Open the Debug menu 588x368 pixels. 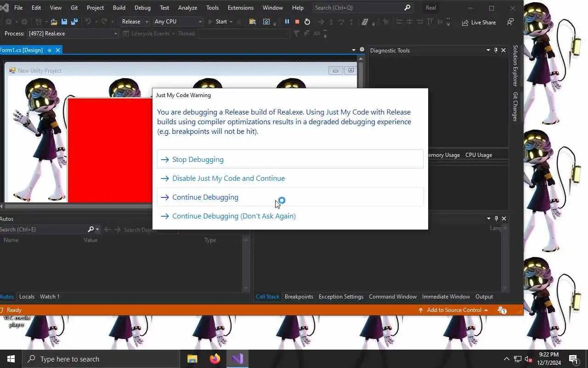142,8
